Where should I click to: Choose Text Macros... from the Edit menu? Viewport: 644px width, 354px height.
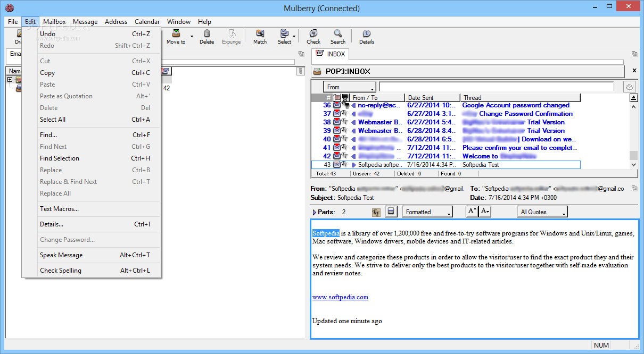(92, 209)
